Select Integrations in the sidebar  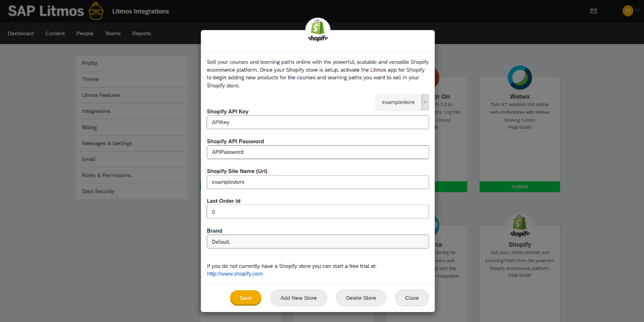(132, 111)
